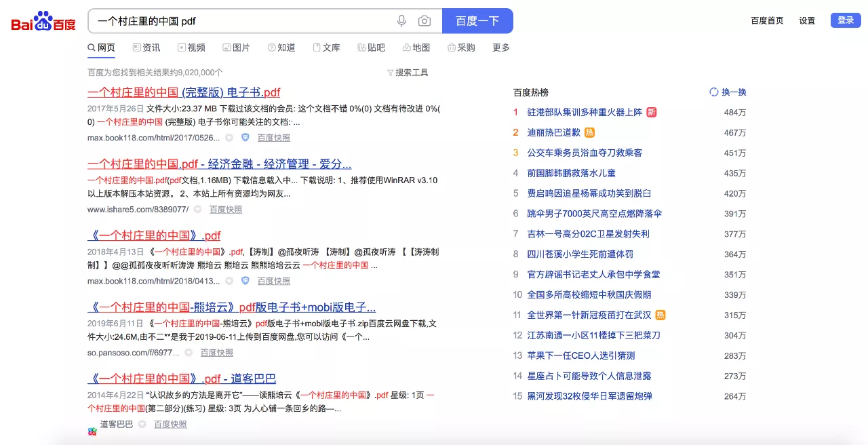Screen dimensions: 868x445
Task: Activate voice search microphone icon
Action: 401,21
